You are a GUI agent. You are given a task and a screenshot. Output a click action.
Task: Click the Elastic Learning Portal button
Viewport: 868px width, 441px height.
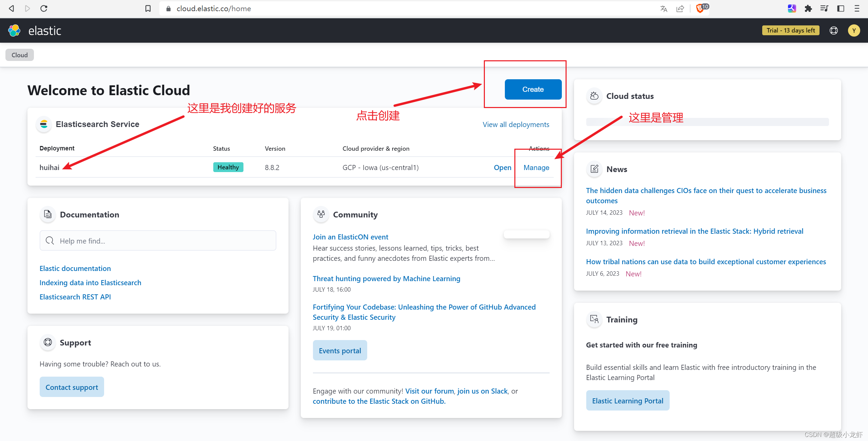coord(628,401)
